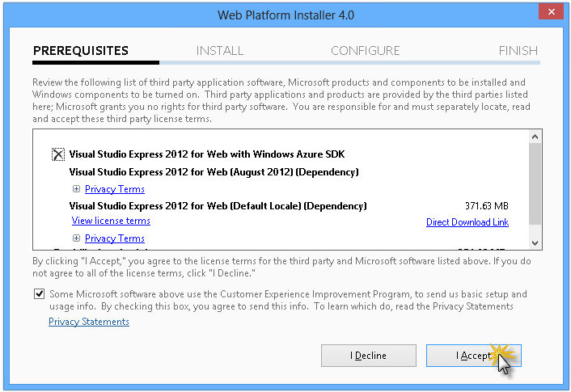Image resolution: width=571 pixels, height=392 pixels.
Task: Expand Privacy Terms under the Default Locale dependency
Action: click(76, 238)
